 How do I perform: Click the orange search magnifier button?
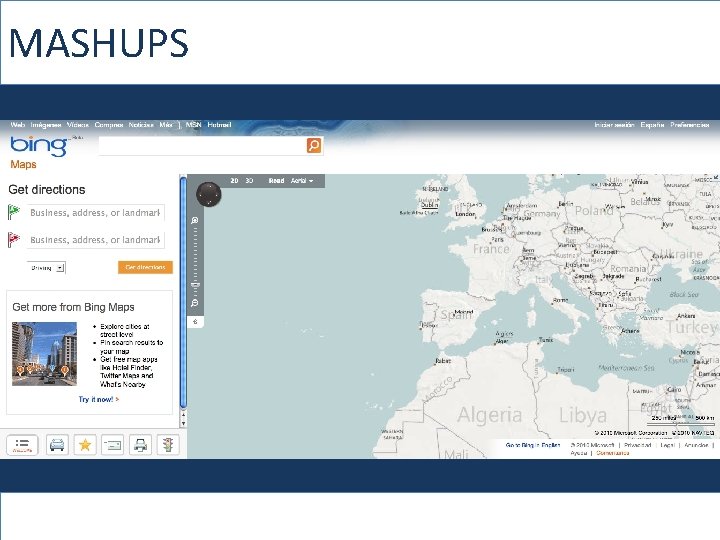point(314,146)
